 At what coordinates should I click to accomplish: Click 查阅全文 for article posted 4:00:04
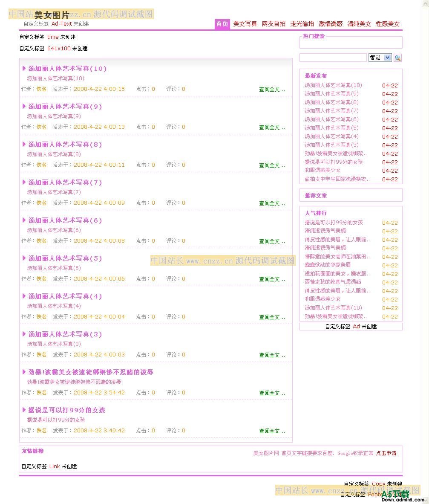point(272,317)
